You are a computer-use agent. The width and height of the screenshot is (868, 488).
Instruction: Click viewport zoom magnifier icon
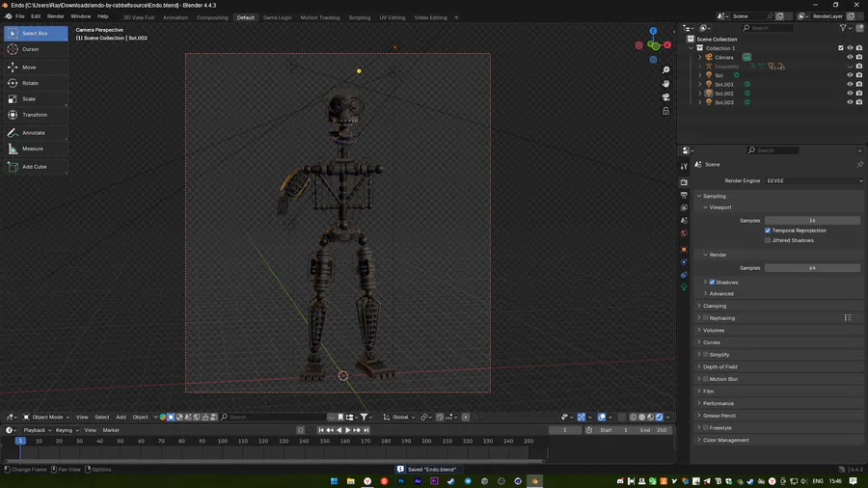pyautogui.click(x=665, y=69)
